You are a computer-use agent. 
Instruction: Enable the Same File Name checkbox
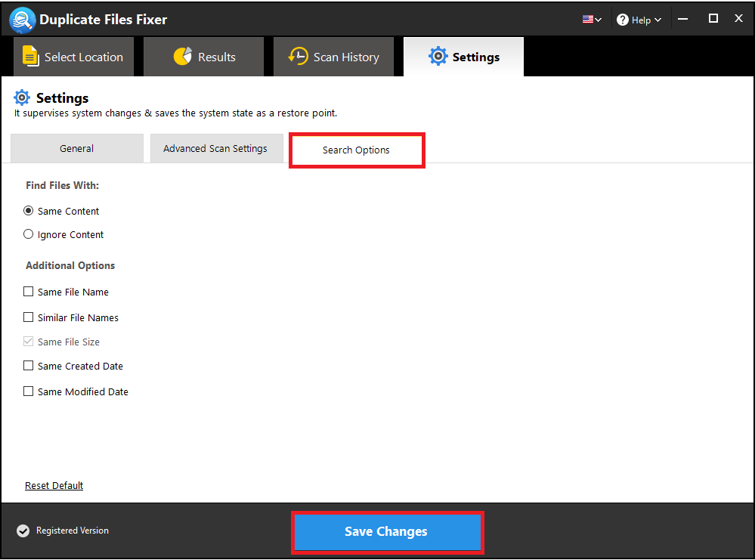(x=29, y=292)
